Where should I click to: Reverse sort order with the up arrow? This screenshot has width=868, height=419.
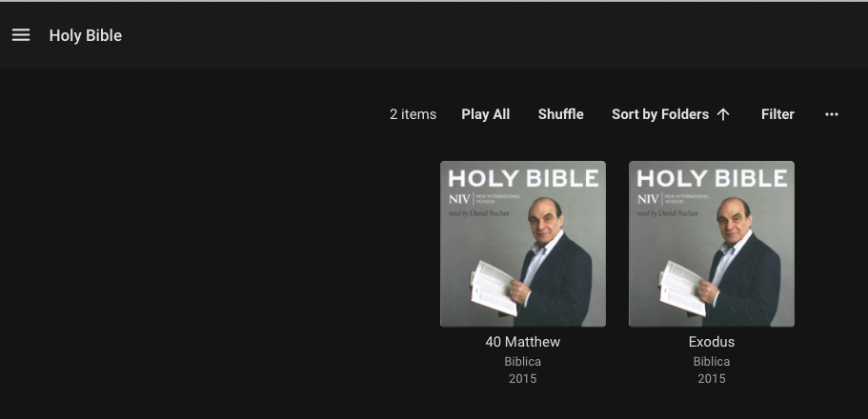723,114
